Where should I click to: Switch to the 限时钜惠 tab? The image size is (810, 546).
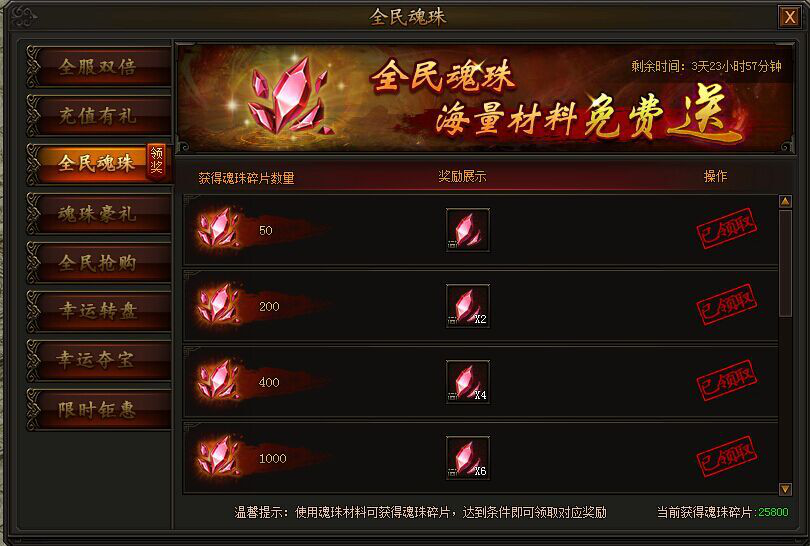coord(99,409)
